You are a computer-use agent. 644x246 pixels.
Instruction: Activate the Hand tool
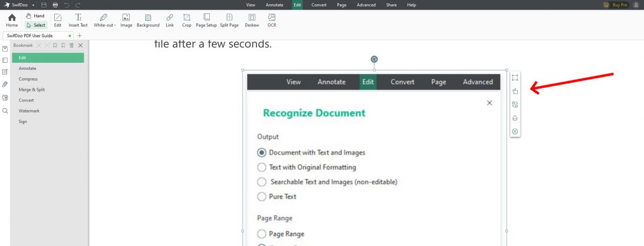(x=35, y=16)
